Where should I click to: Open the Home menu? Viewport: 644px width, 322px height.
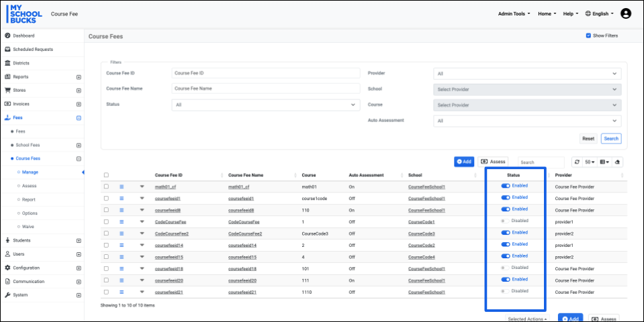[547, 13]
